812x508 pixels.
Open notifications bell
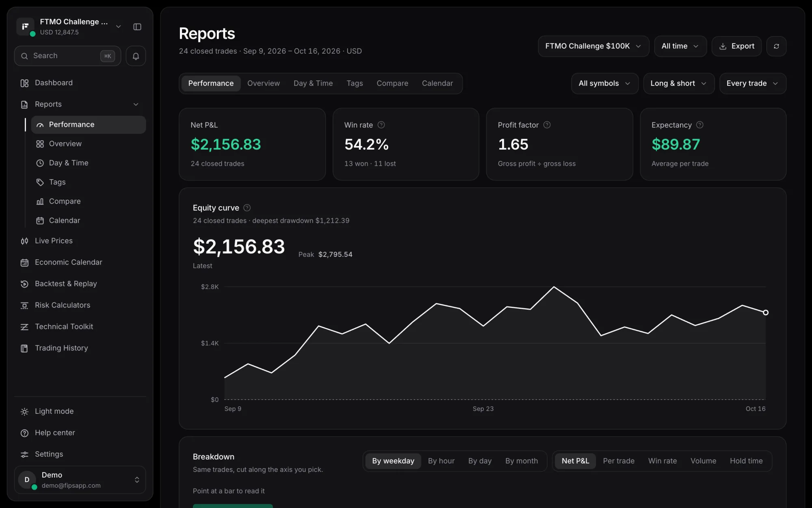[136, 56]
